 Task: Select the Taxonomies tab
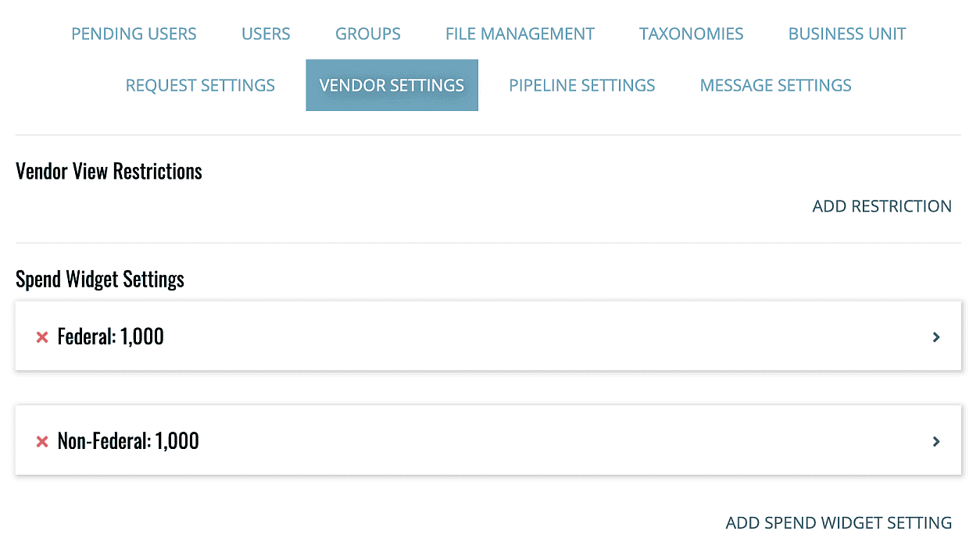click(x=692, y=34)
